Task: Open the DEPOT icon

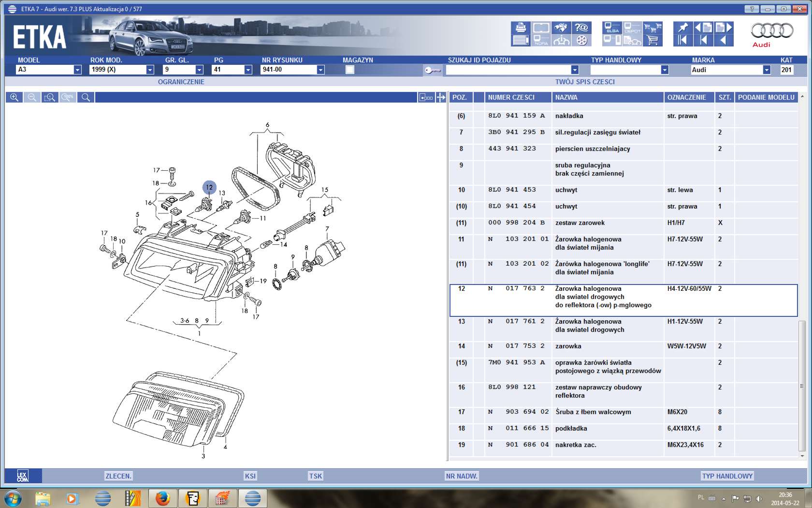Action: point(632,28)
